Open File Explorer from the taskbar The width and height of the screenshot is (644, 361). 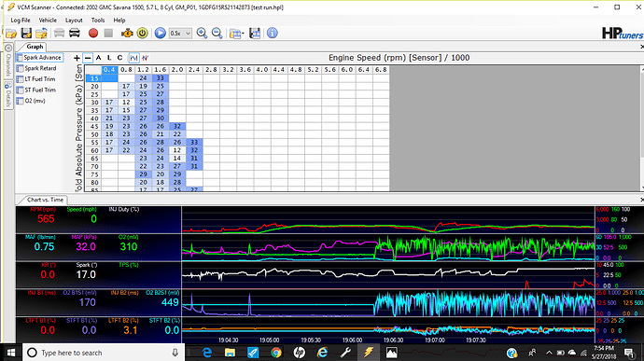pos(230,353)
